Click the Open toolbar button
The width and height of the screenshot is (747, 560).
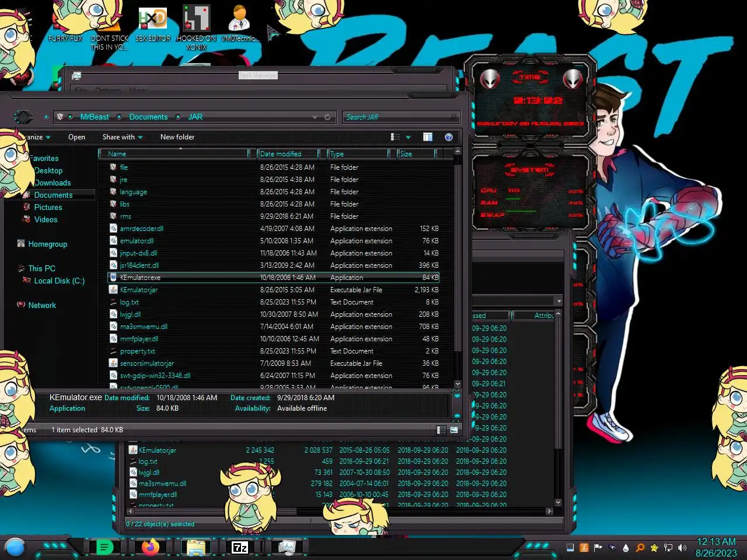(x=76, y=137)
